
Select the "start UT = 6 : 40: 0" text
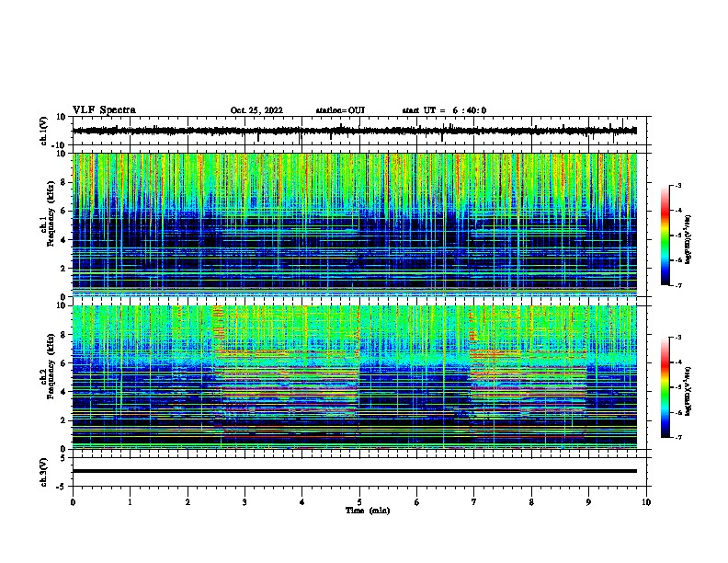[x=444, y=110]
